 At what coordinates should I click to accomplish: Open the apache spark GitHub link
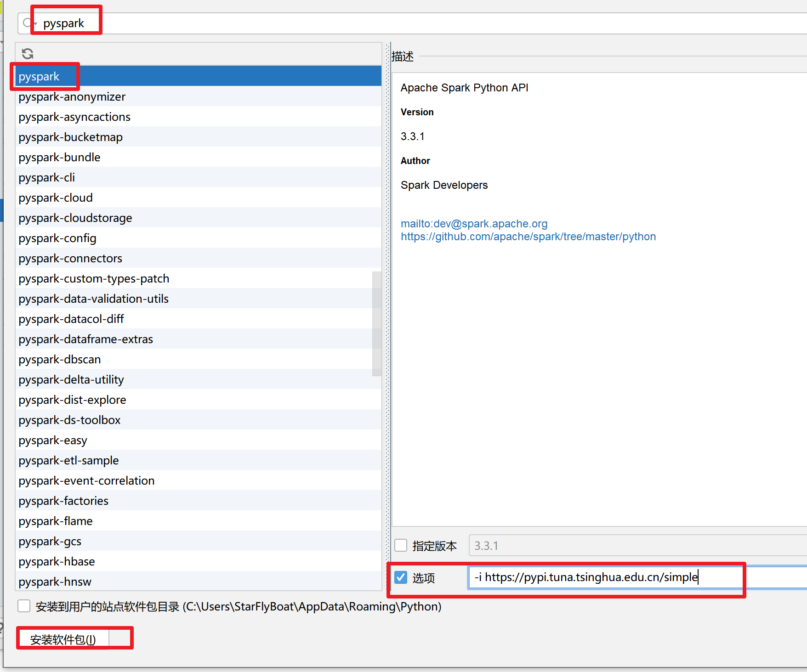pos(528,237)
